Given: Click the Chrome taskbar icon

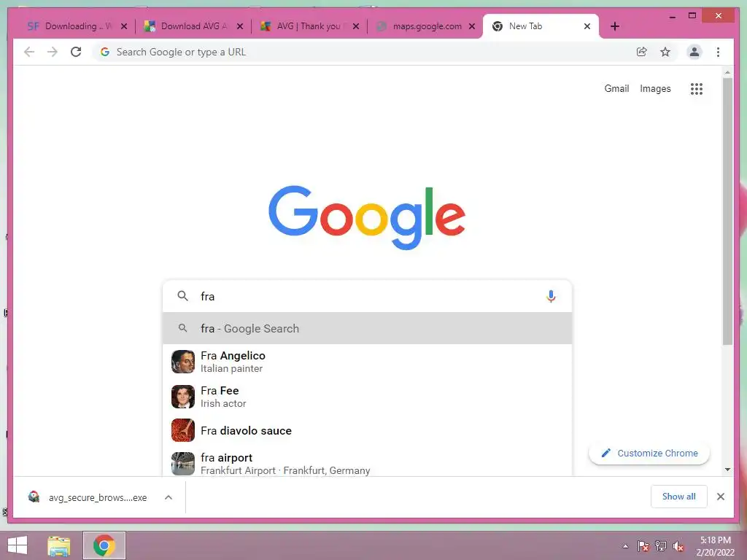Looking at the screenshot, I should click(x=104, y=545).
